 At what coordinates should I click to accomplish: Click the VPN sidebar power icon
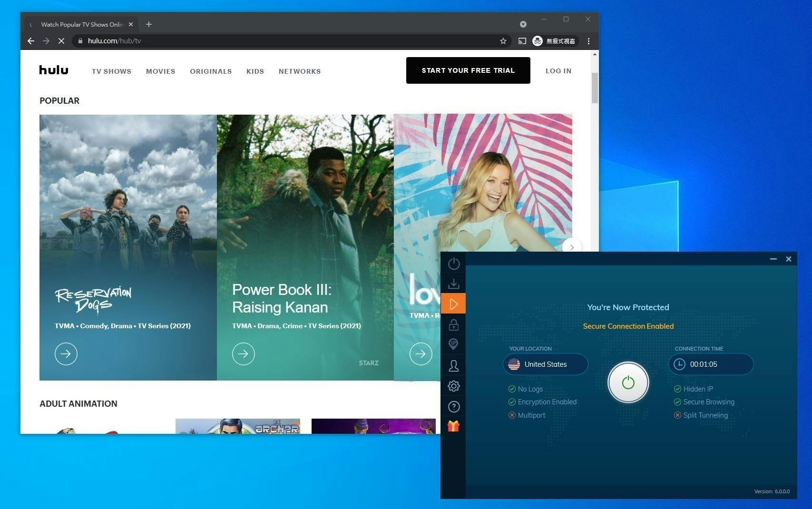click(x=454, y=264)
